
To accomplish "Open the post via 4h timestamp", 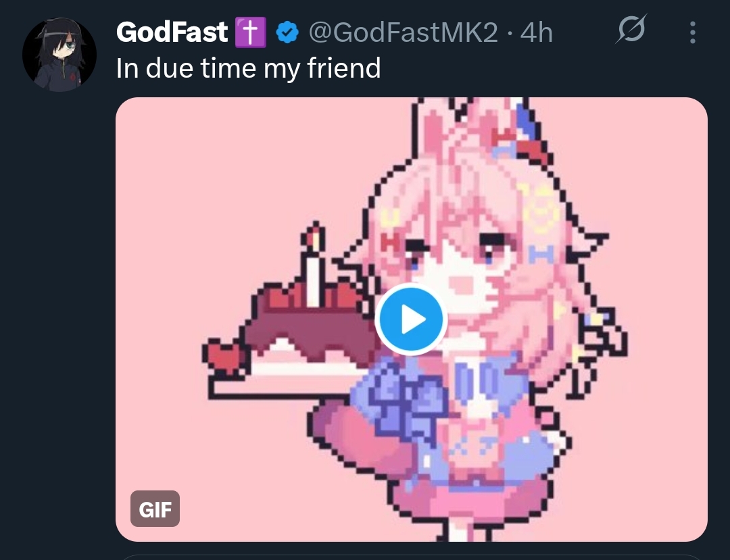I will tap(536, 32).
